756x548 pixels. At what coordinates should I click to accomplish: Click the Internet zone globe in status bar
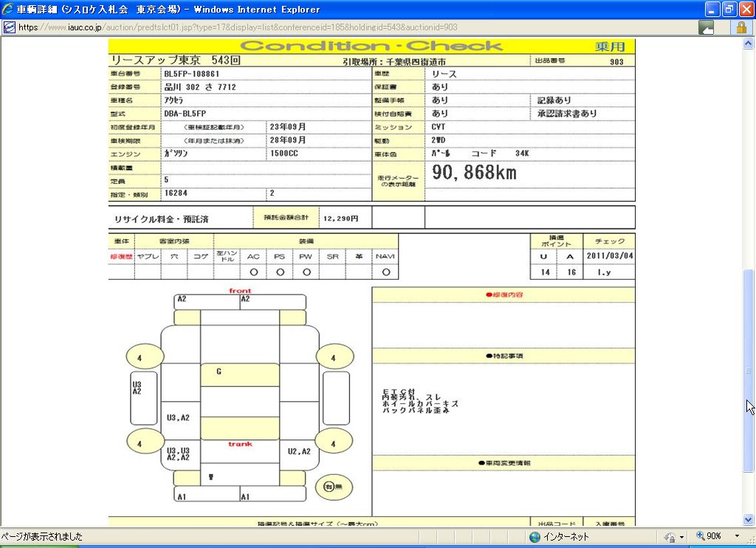coord(535,537)
